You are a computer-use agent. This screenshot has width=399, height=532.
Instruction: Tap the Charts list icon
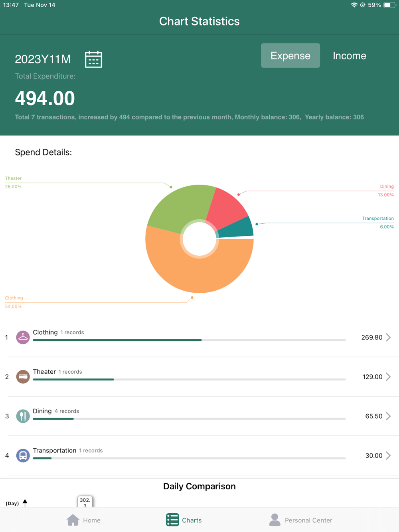[172, 520]
